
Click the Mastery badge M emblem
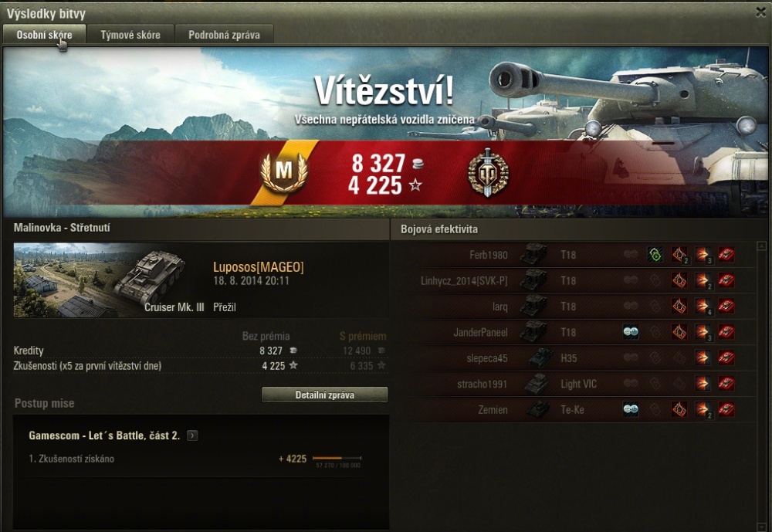(x=283, y=171)
